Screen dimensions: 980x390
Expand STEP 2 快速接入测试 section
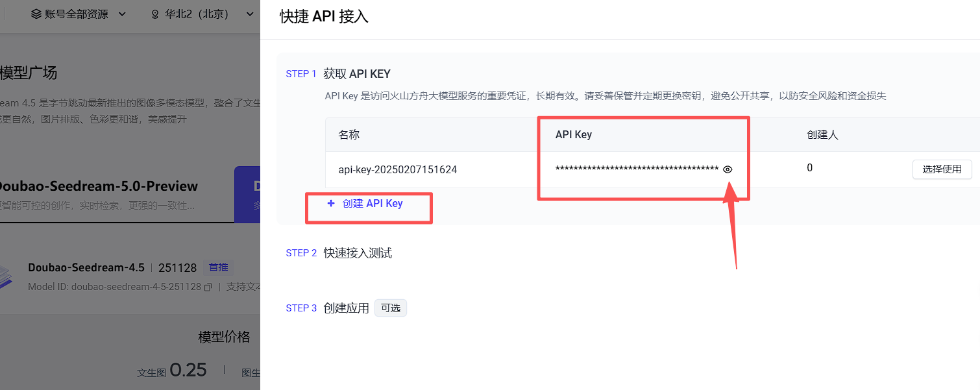[x=358, y=253]
